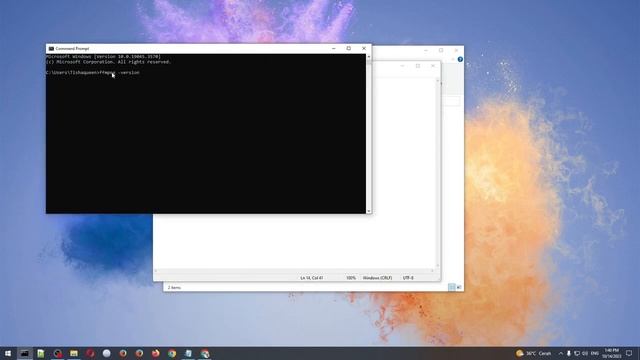
Task: Change the ENG input language
Action: click(x=595, y=353)
